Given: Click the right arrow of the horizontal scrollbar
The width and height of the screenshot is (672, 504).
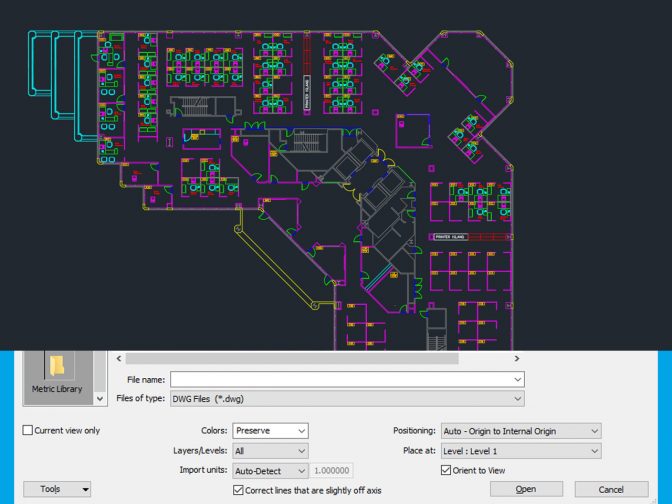Looking at the screenshot, I should point(517,358).
